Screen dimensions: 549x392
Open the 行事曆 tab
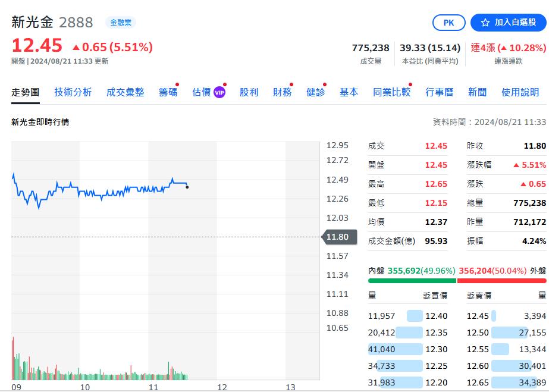(x=440, y=92)
